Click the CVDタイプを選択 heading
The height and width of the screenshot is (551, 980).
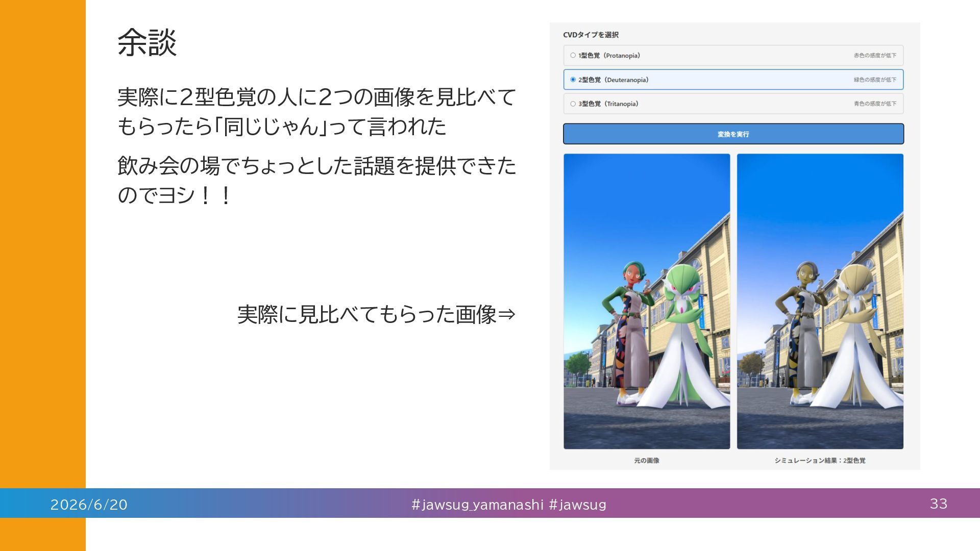click(591, 35)
